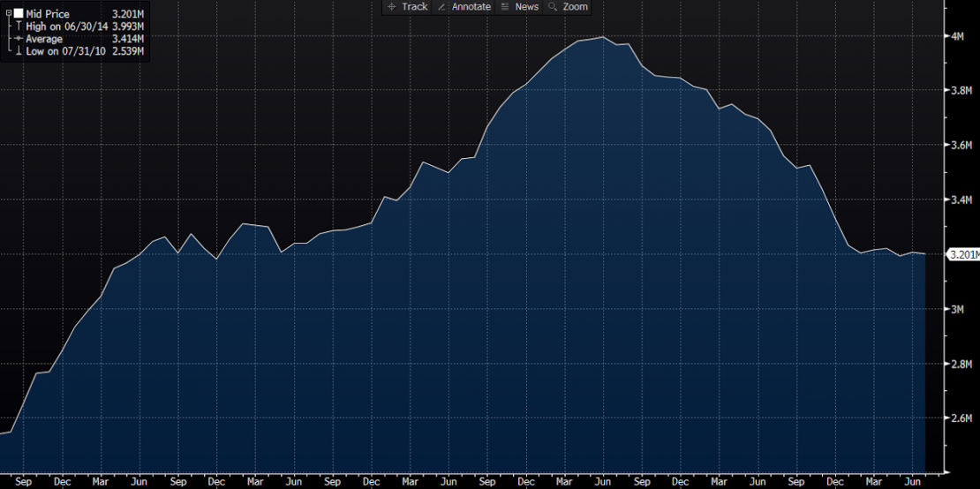Click the 3.201M current value axis tag
980x489 pixels.
[x=961, y=255]
